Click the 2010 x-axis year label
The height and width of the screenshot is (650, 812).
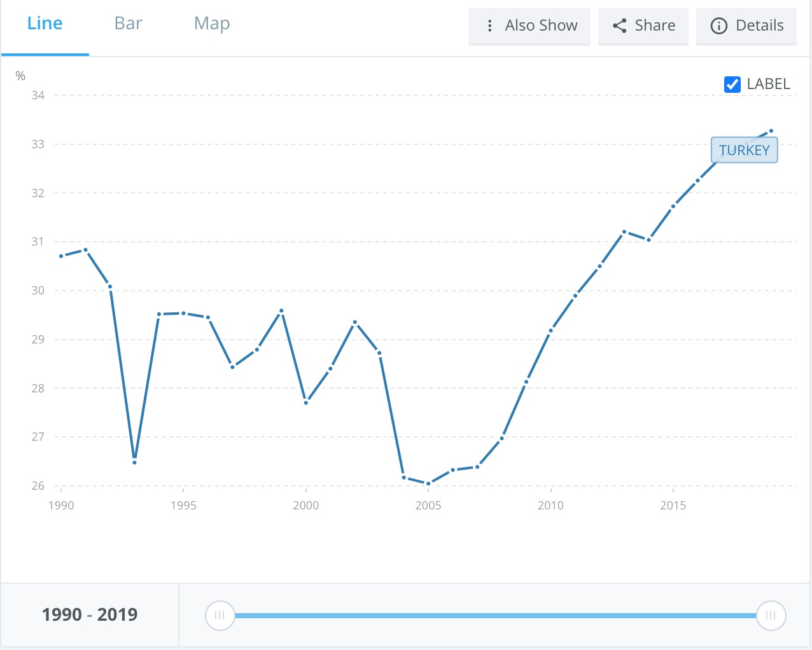550,506
